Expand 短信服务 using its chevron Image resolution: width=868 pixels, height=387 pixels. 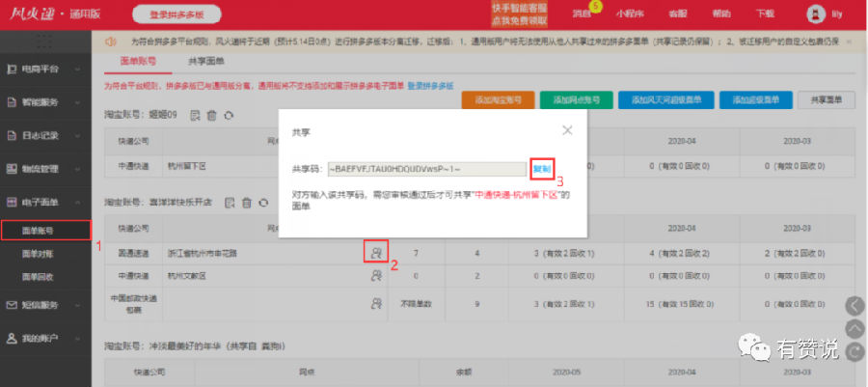77,305
